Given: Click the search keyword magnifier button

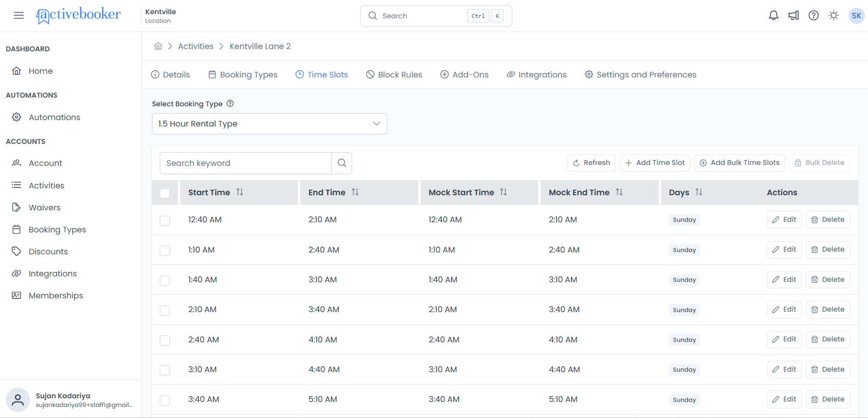Looking at the screenshot, I should 342,163.
